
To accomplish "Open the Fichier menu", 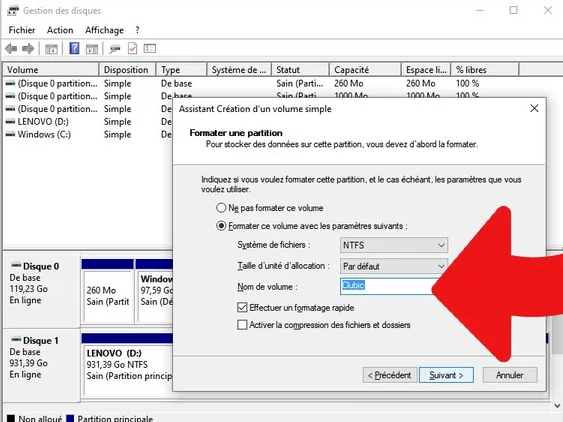I will 22,30.
